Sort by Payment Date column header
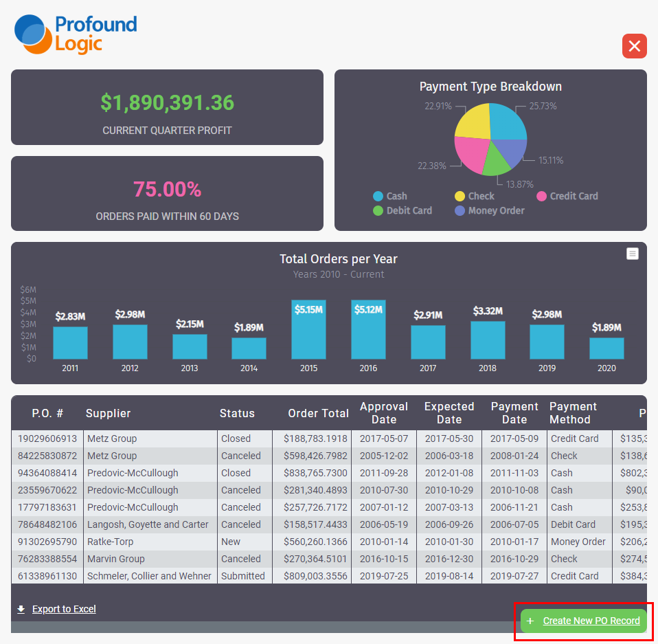 (514, 412)
